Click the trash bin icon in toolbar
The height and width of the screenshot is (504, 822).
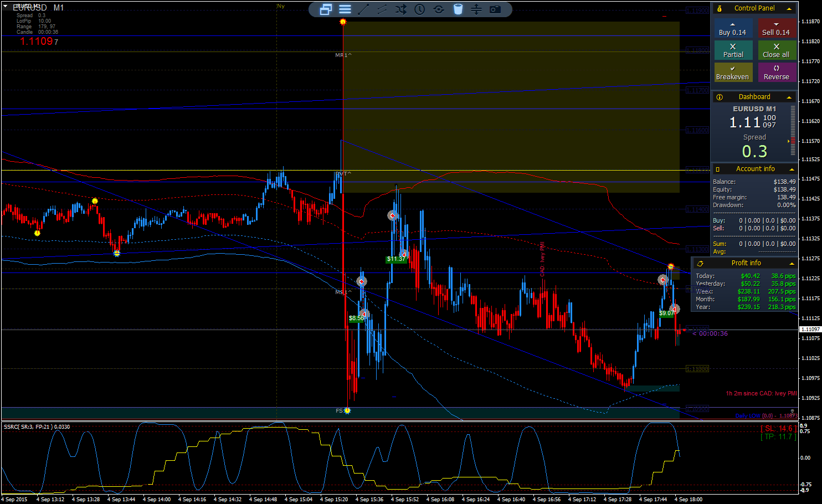click(458, 9)
